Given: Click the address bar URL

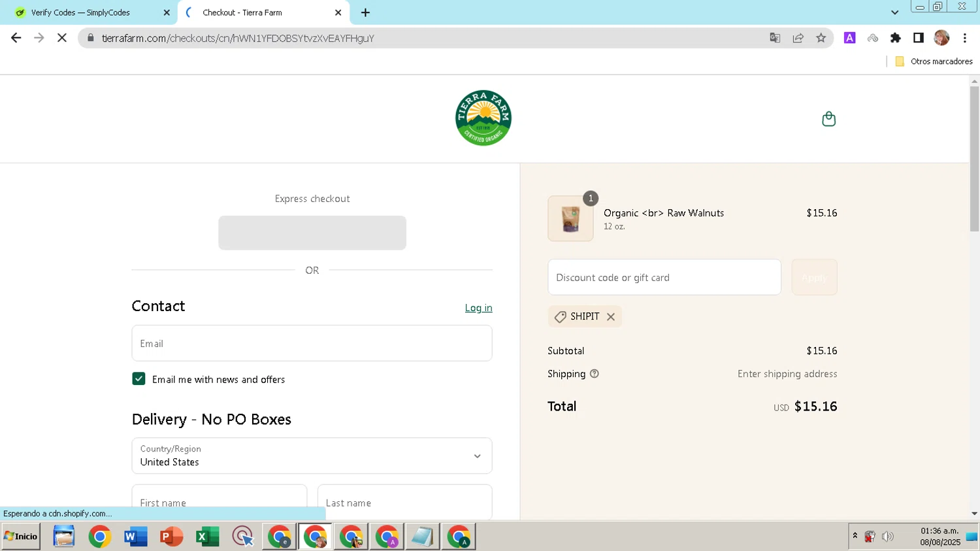Looking at the screenshot, I should pos(238,38).
